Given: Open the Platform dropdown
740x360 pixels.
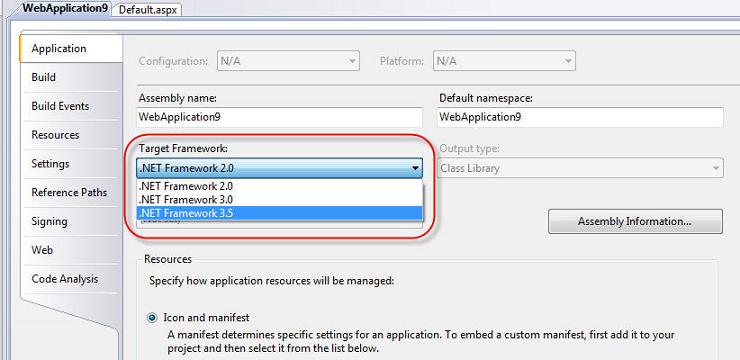Looking at the screenshot, I should point(504,61).
